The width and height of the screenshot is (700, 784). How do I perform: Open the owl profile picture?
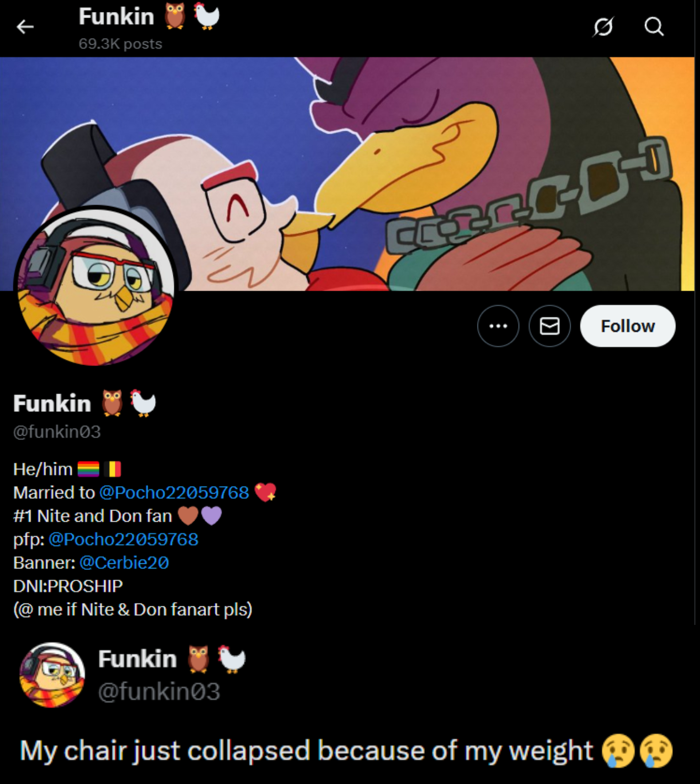coord(95,286)
